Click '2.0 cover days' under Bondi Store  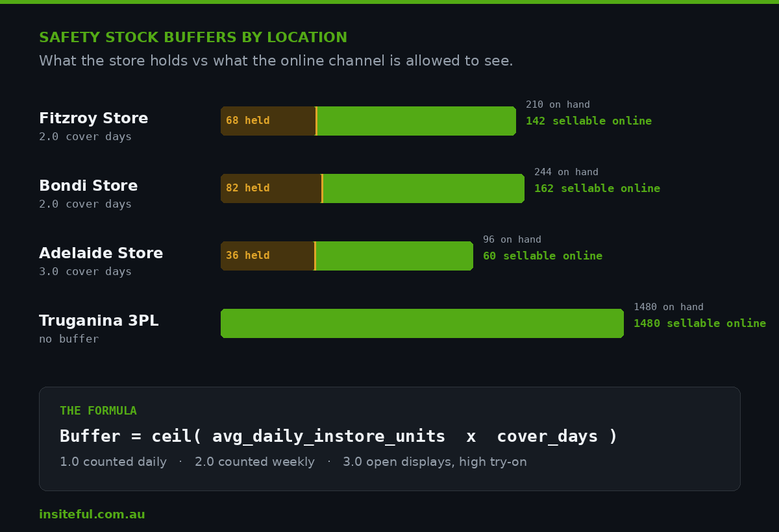point(85,204)
